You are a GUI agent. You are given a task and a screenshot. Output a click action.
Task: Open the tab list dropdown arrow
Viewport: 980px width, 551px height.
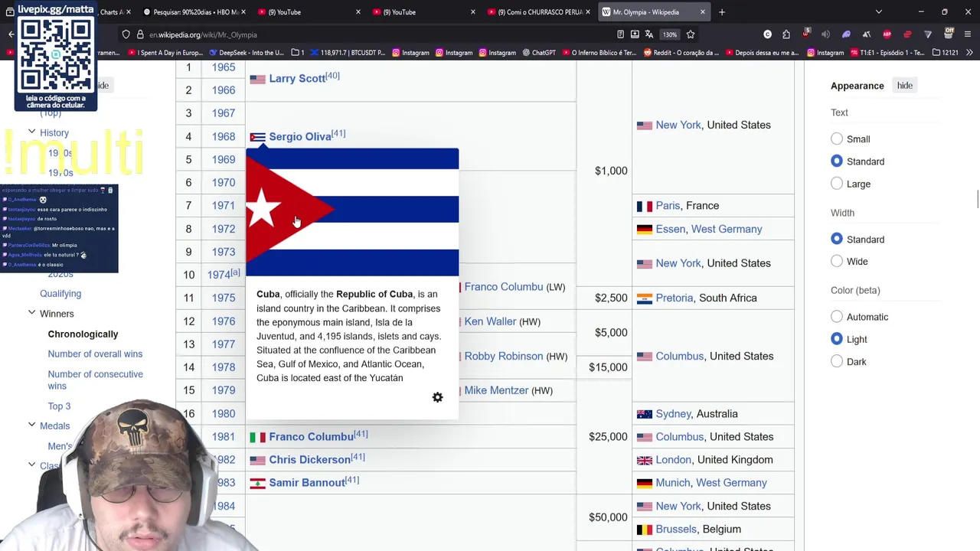click(x=878, y=12)
